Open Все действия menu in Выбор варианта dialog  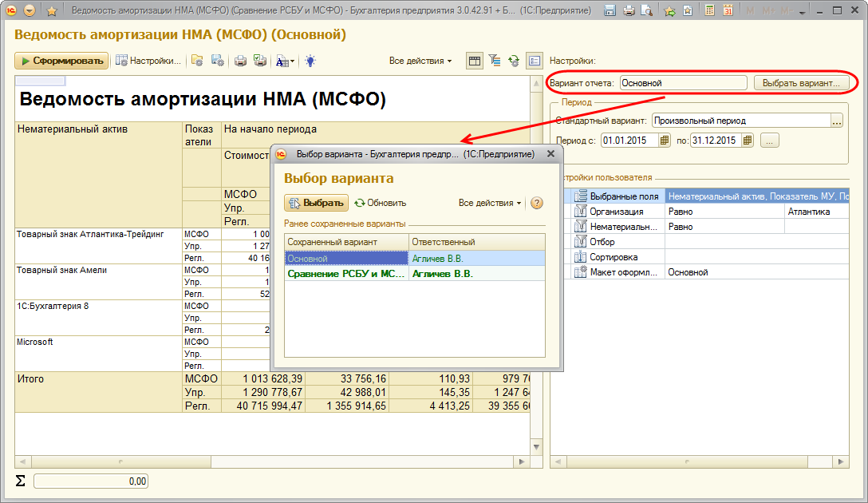pyautogui.click(x=489, y=203)
